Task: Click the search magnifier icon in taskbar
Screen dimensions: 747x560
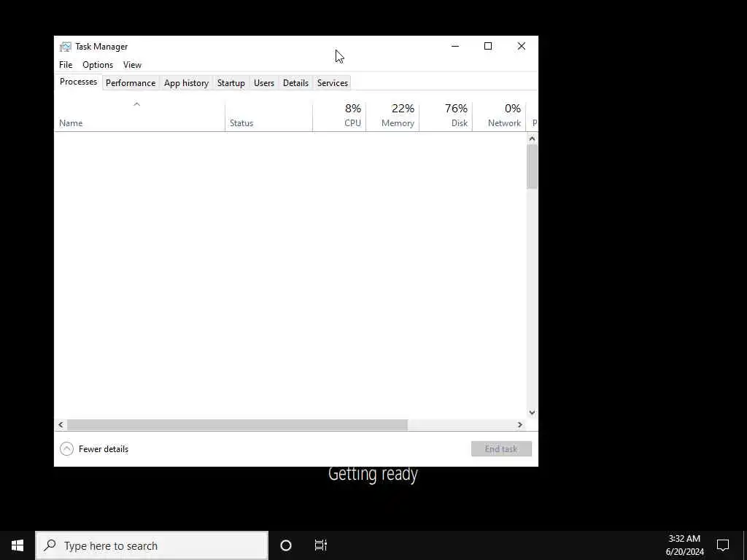Action: click(50, 545)
